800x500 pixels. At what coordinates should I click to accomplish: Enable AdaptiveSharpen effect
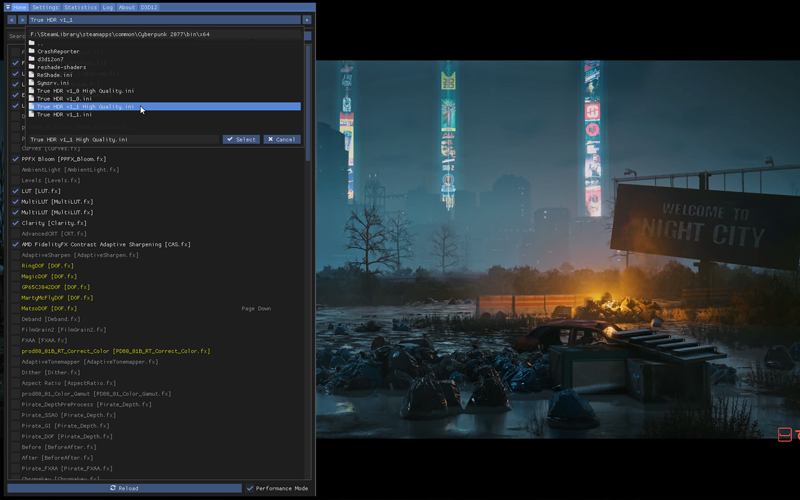(x=15, y=255)
